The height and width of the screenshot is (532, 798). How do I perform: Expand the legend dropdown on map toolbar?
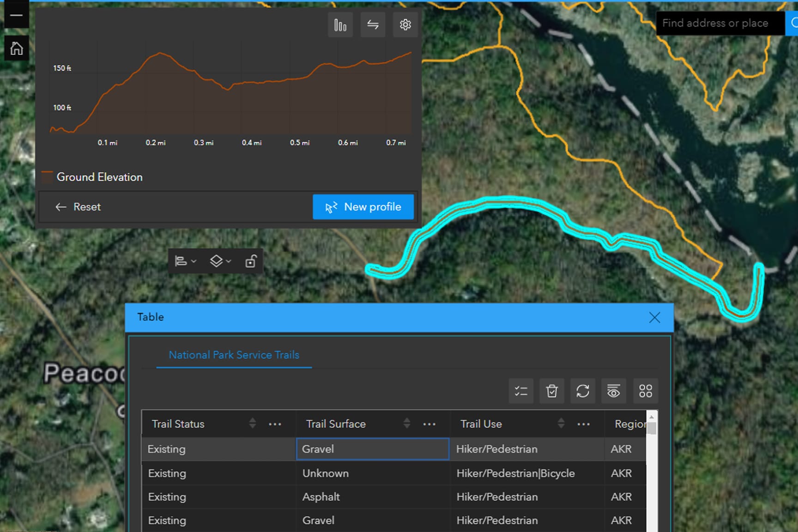click(185, 261)
